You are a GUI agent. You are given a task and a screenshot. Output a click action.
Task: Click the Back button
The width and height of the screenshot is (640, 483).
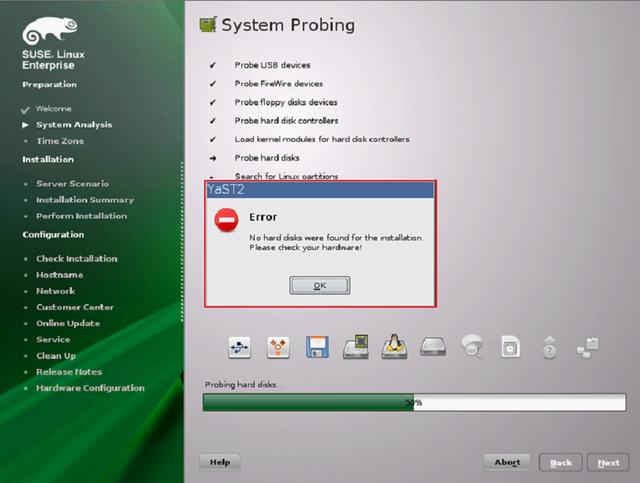coord(560,463)
